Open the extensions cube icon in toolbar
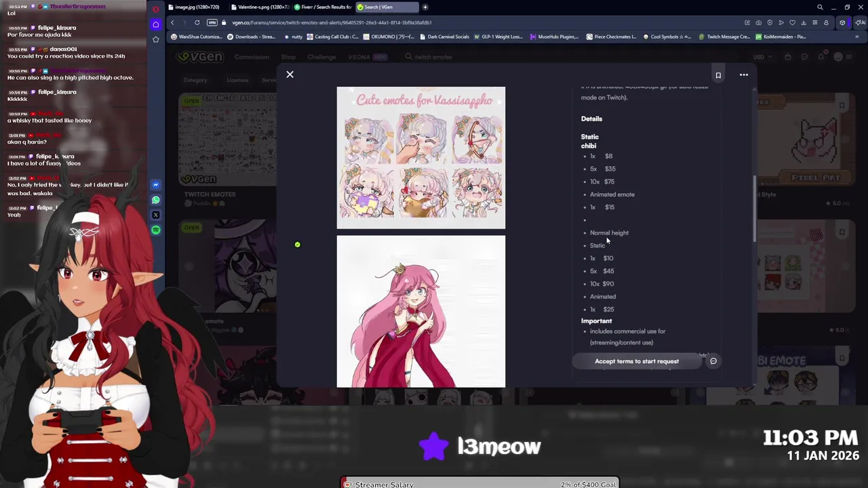 842,22
